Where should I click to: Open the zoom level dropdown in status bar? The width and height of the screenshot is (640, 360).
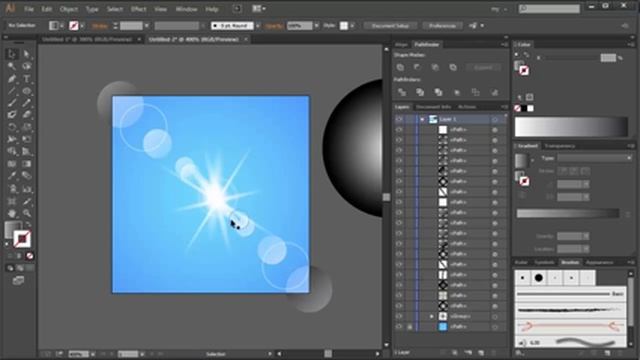pyautogui.click(x=93, y=354)
